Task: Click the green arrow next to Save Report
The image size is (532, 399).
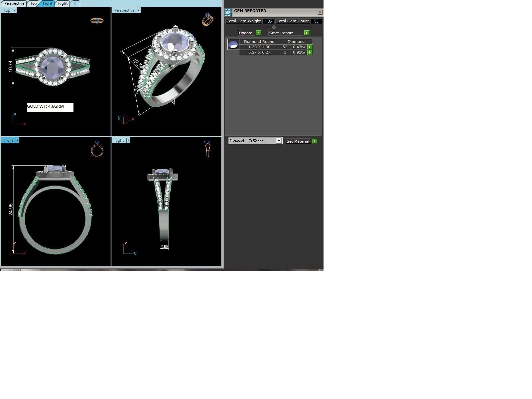Action: [307, 33]
